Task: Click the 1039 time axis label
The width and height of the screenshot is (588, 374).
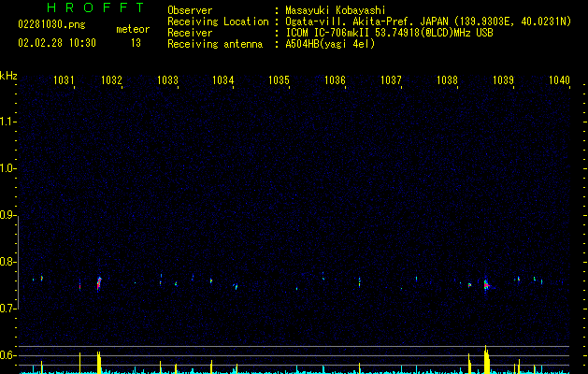Action: point(503,79)
